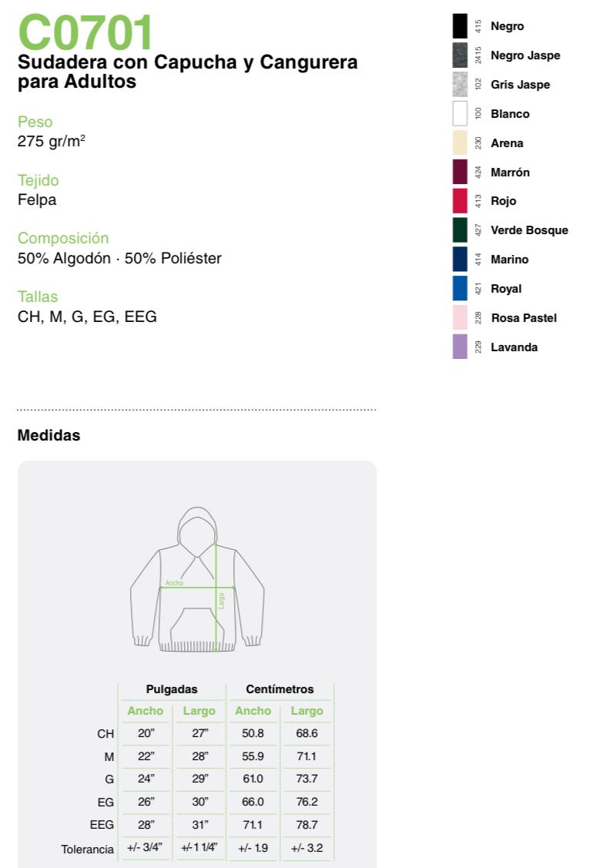Image resolution: width=593 pixels, height=868 pixels.
Task: Click the Tolerancia row label
Action: [88, 849]
